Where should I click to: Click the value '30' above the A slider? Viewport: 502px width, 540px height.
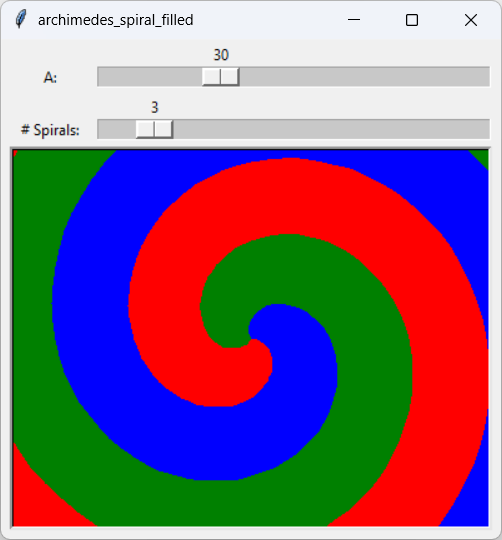[x=221, y=55]
